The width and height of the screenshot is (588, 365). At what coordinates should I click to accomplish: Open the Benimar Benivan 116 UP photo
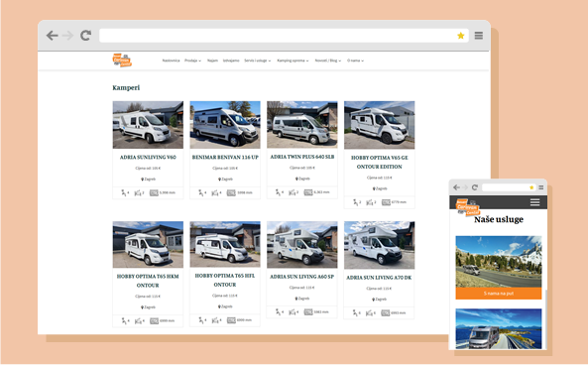pos(225,125)
